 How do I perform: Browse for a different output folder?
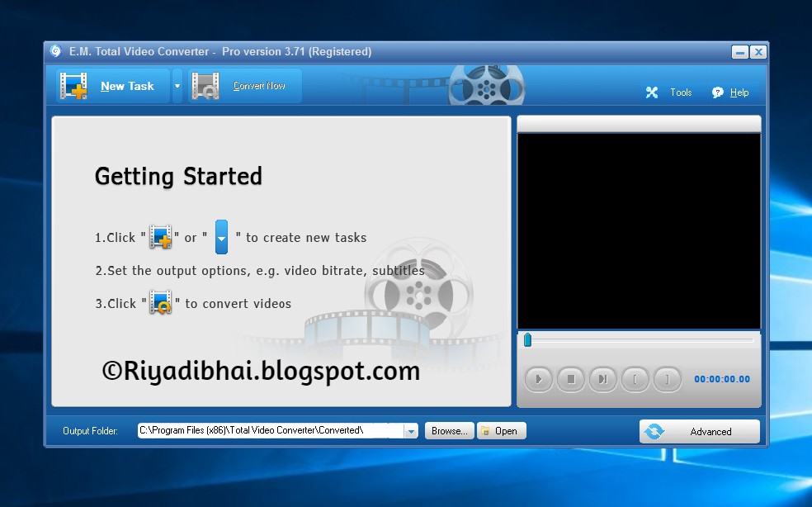point(449,429)
